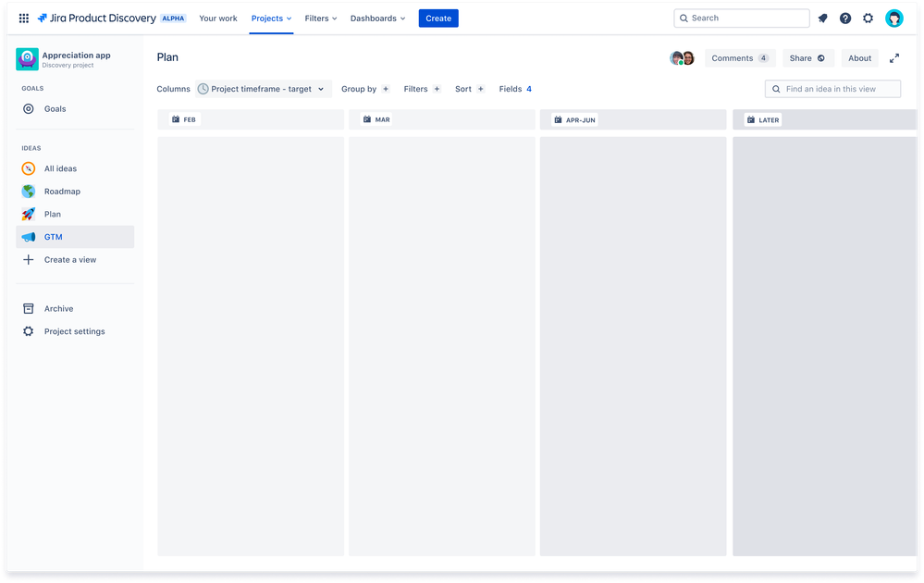Click the calendar icon in the APR-JUN column
924x583 pixels.
point(558,119)
